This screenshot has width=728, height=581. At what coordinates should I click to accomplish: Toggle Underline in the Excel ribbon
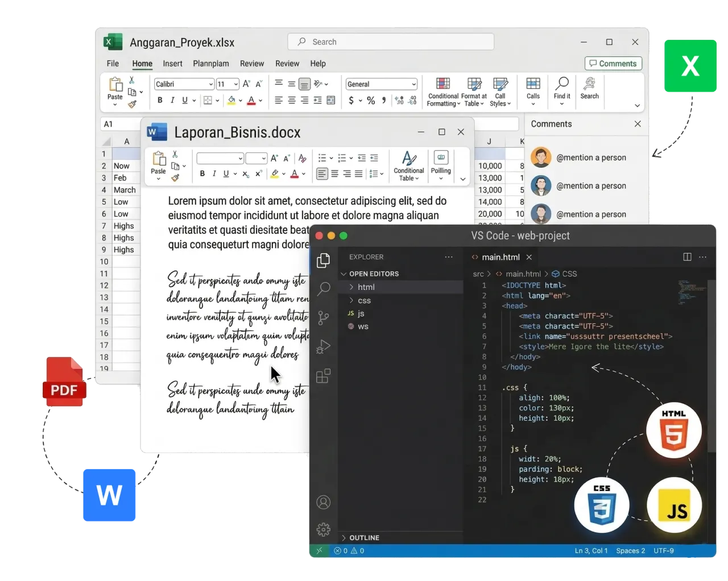click(x=185, y=101)
